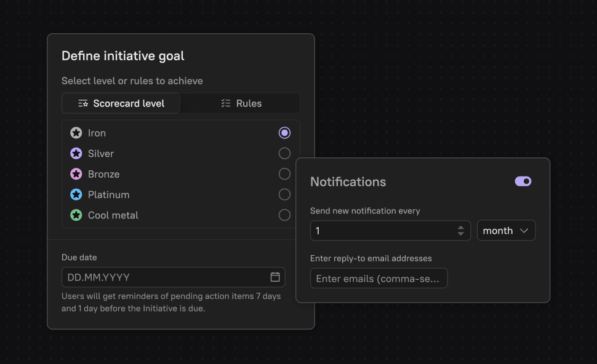Focus the reply-to emails input field
This screenshot has width=597, height=364.
(x=379, y=279)
